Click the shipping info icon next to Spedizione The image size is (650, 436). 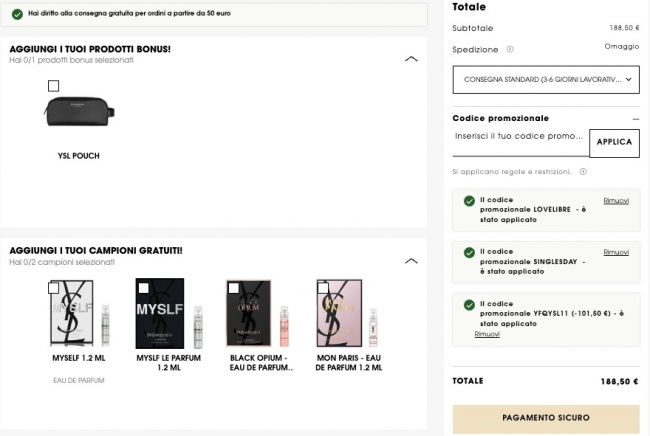pyautogui.click(x=510, y=48)
